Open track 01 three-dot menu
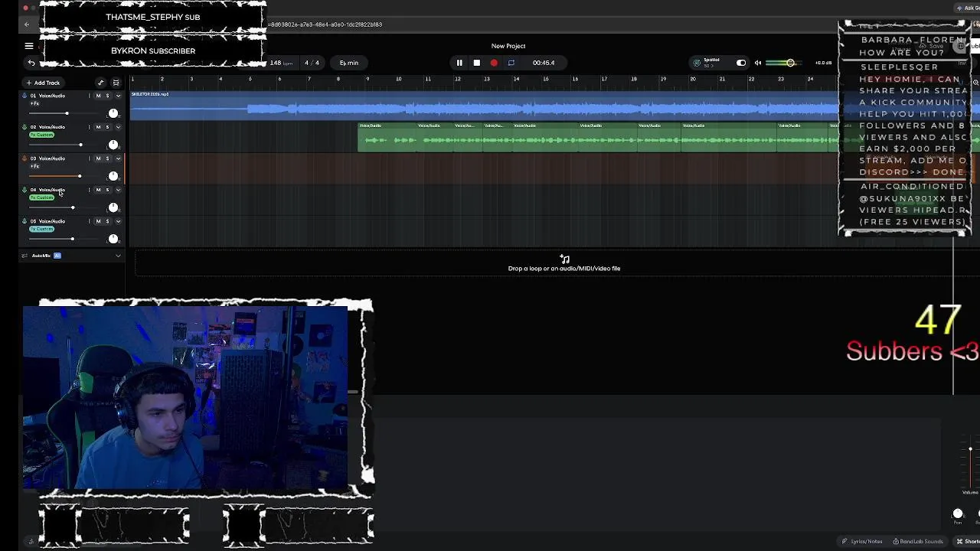Screen dimensions: 980x551 point(89,96)
